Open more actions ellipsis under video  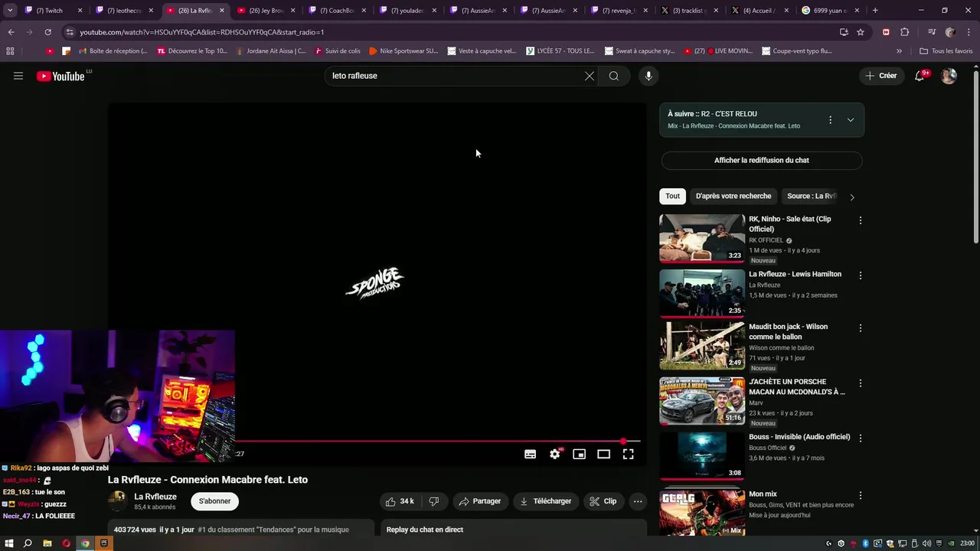tap(638, 501)
